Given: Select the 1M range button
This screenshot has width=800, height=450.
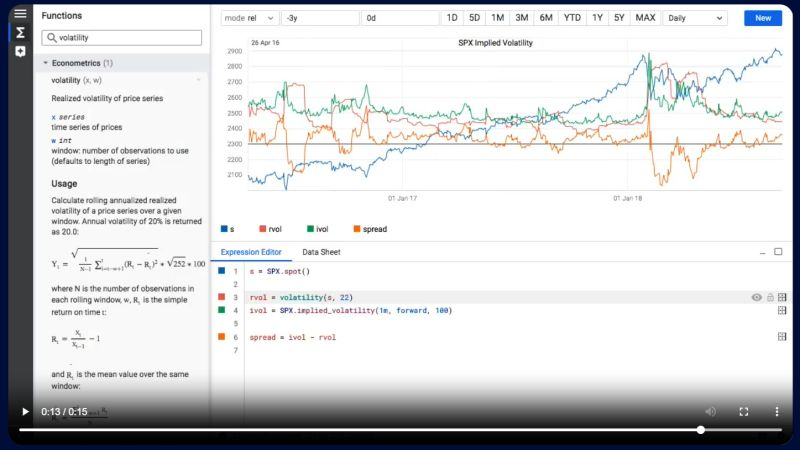Looking at the screenshot, I should (x=497, y=18).
